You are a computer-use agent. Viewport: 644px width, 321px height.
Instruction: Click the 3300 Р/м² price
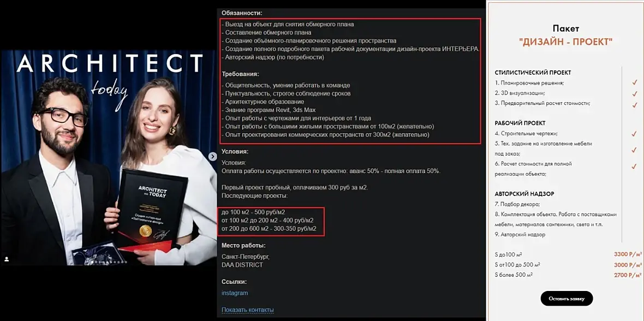point(628,254)
